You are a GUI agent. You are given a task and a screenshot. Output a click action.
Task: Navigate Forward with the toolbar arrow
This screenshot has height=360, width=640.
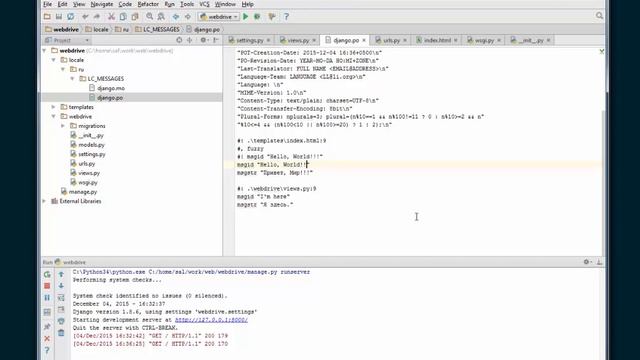coord(187,17)
